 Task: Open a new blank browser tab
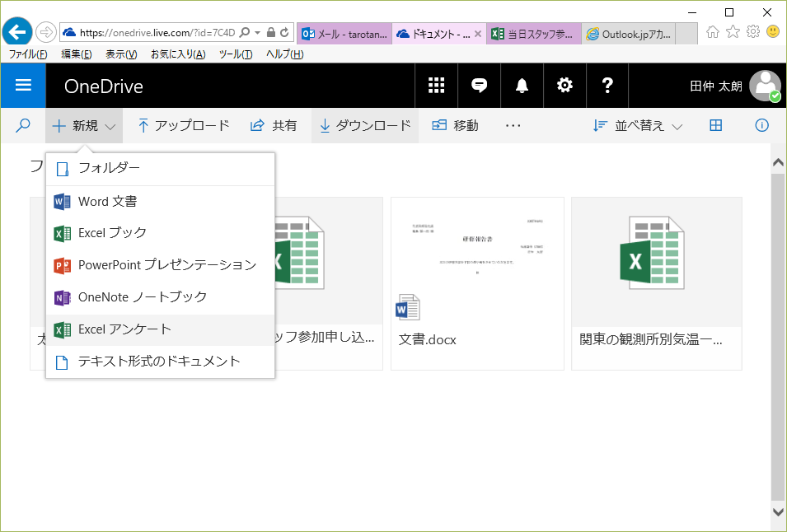coord(686,34)
